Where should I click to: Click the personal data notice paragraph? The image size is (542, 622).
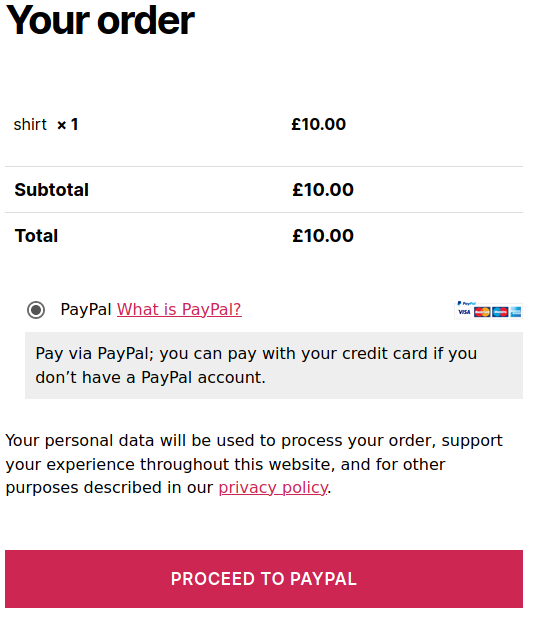coord(254,464)
